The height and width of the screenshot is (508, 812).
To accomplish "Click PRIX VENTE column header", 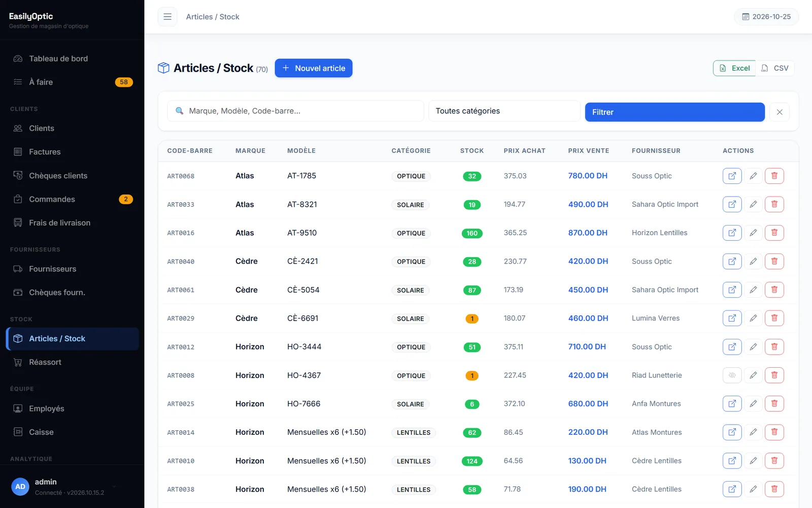I will click(x=588, y=151).
